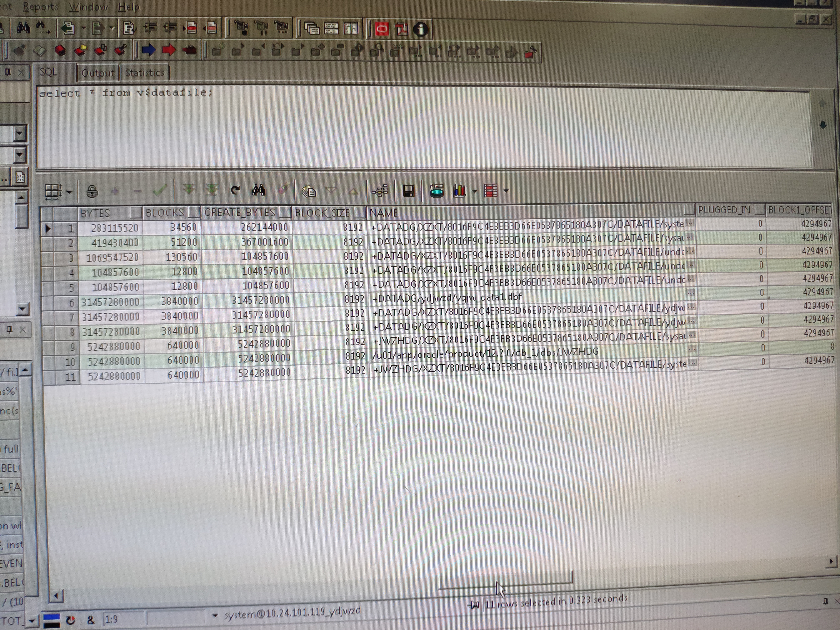
Task: Switch to the Output tab
Action: pos(98,72)
